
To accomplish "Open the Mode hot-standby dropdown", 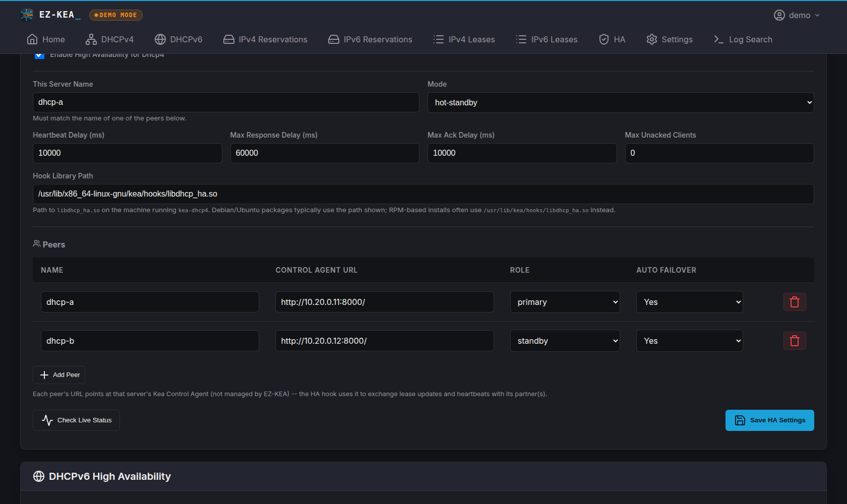I will point(621,102).
